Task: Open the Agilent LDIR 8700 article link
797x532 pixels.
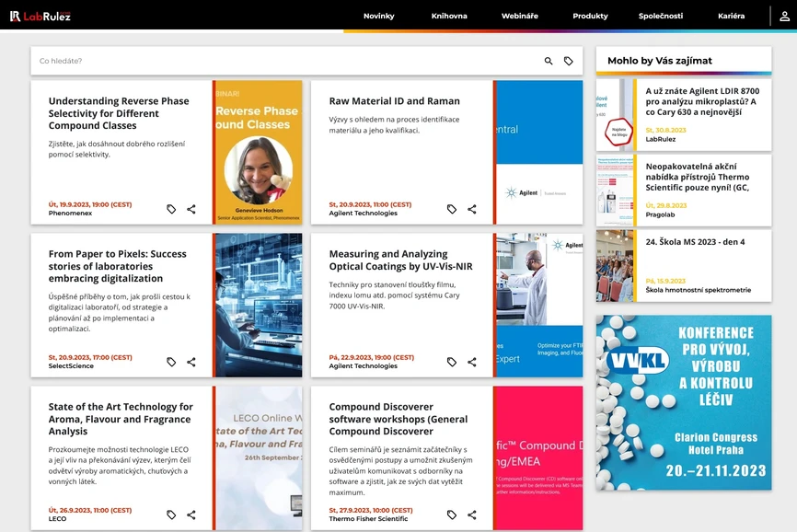Action: 702,101
